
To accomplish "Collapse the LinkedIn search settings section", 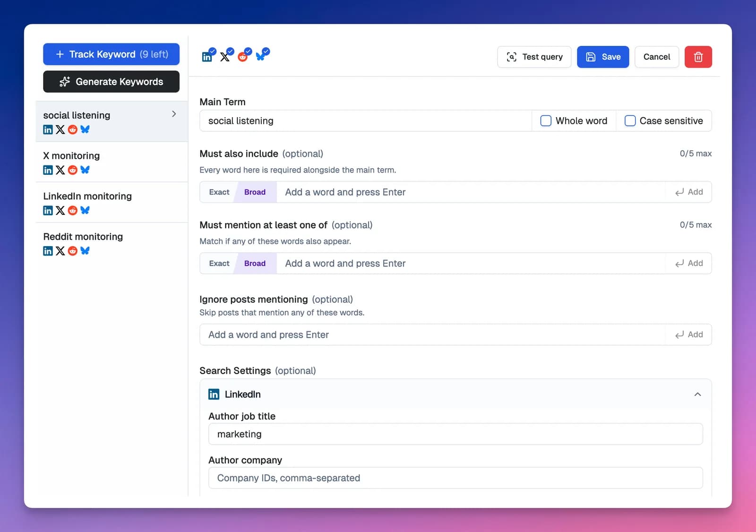I will (697, 394).
